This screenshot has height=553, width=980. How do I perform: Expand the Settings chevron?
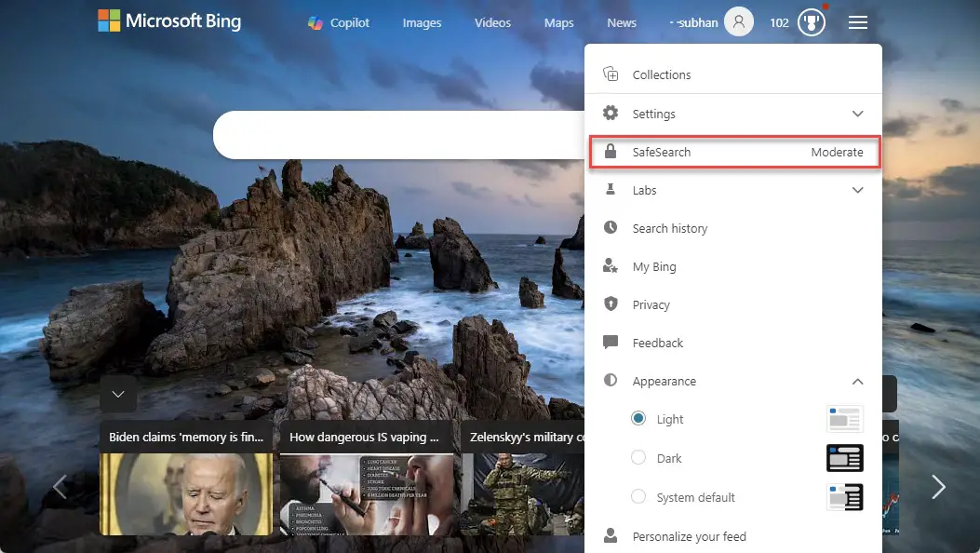(857, 114)
